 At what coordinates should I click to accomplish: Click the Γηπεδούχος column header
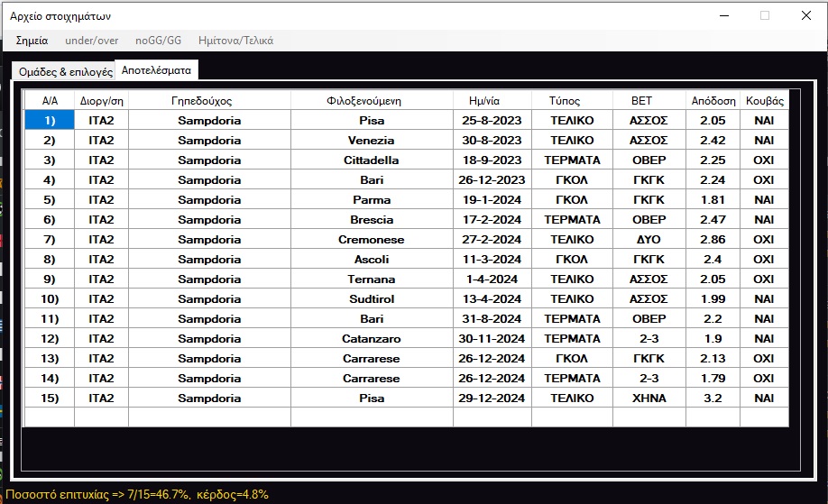[208, 101]
